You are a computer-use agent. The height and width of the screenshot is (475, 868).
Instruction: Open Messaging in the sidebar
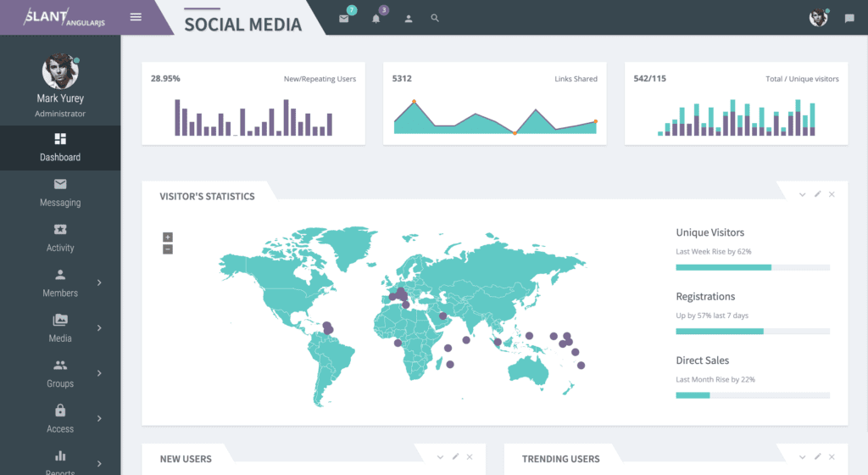[60, 193]
